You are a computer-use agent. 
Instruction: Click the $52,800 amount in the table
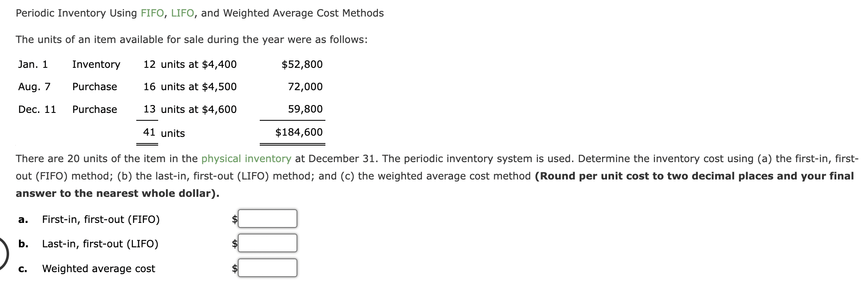[x=303, y=65]
